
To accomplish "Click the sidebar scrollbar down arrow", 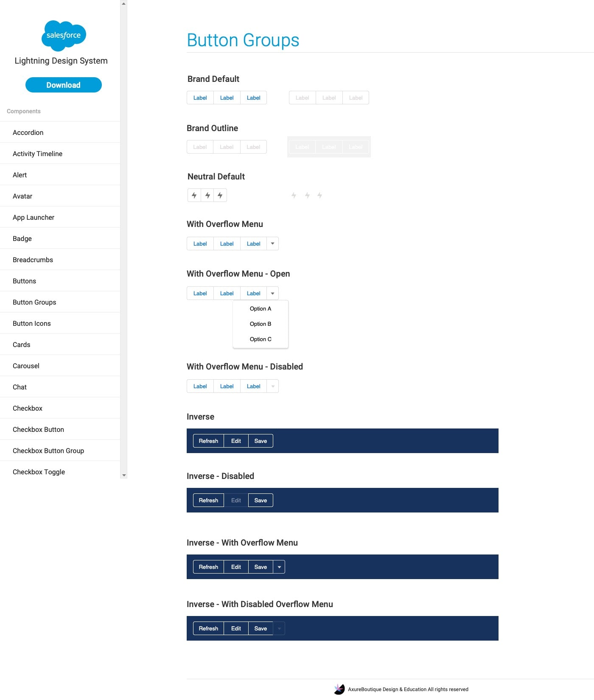I will [x=124, y=475].
